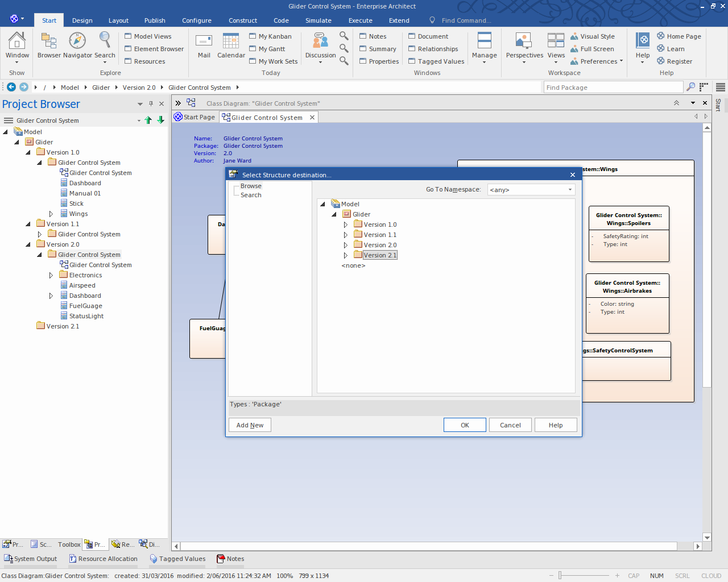Click the Manage icon in ribbon

[x=484, y=41]
